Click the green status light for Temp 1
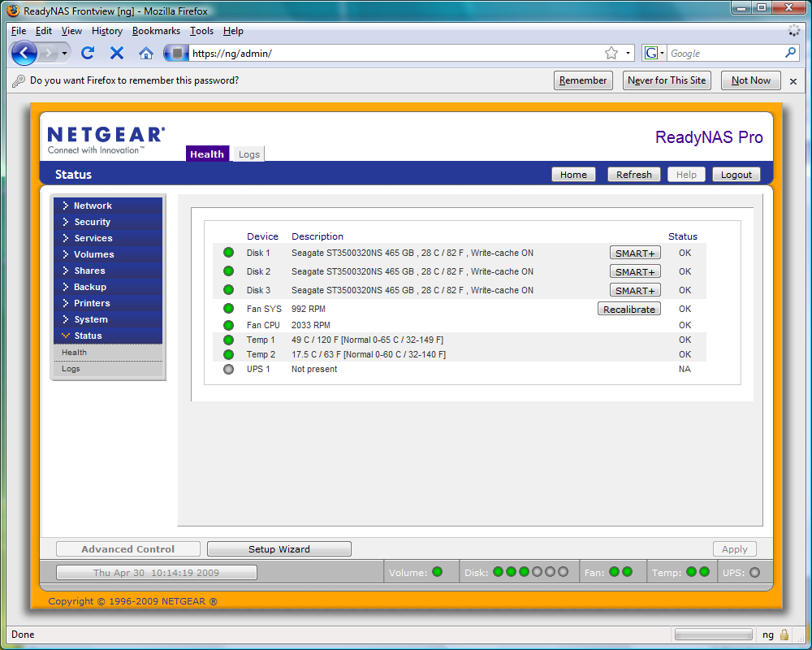The height and width of the screenshot is (650, 812). click(x=228, y=340)
